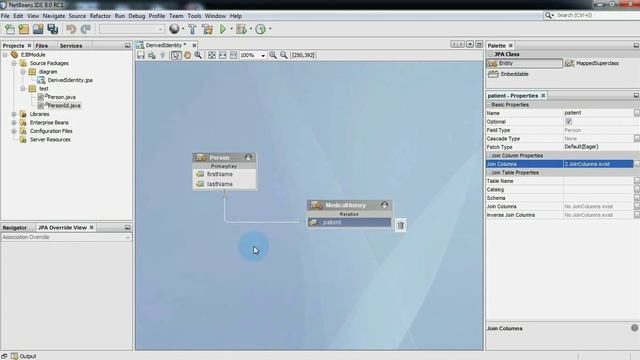Toggle the Optional checkbox

click(x=568, y=122)
